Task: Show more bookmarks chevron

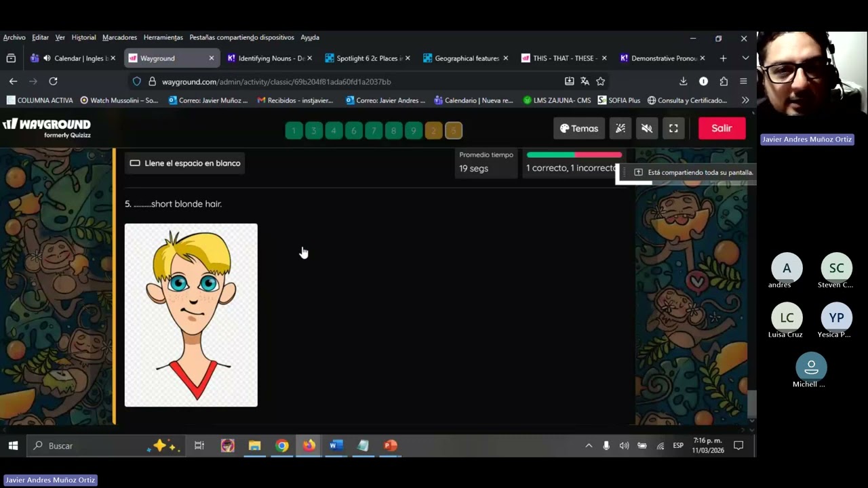Action: tap(745, 100)
